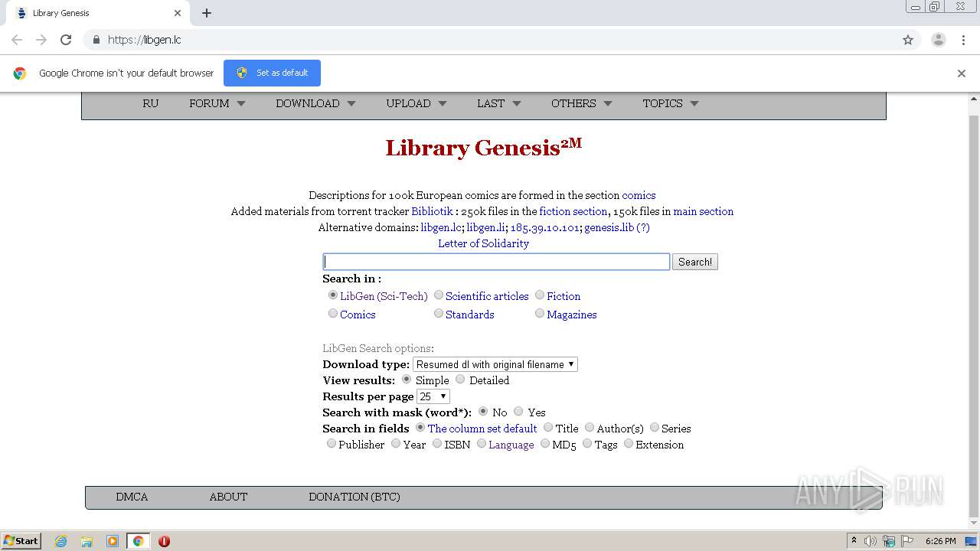Expand the OTHERS dropdown arrow
The height and width of the screenshot is (551, 980).
608,103
